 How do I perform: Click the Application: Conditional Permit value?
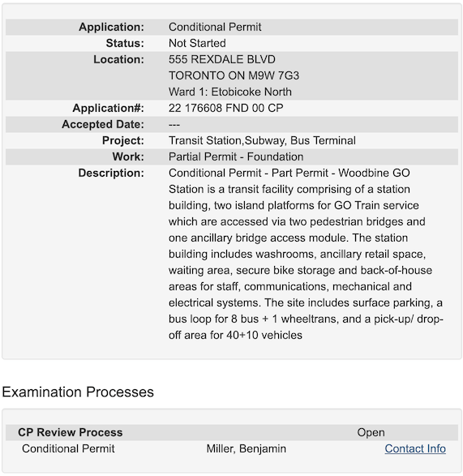[x=215, y=27]
